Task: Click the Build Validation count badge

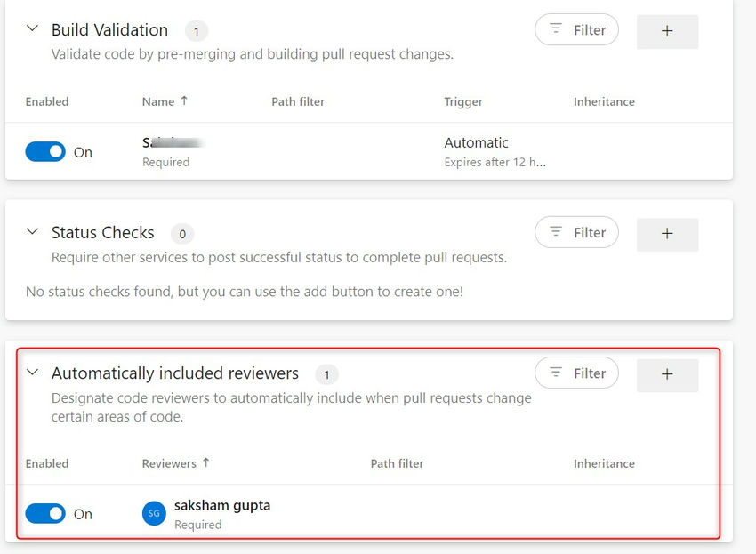Action: pos(196,32)
